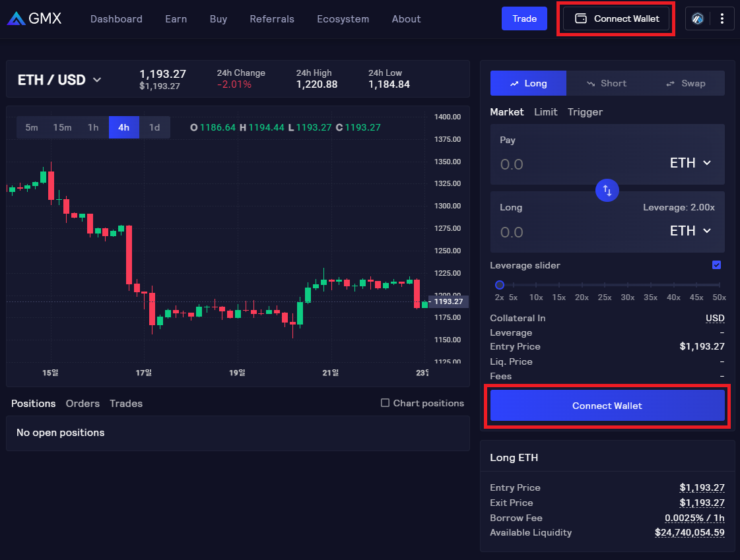Click the leverage slider handle at 2x
This screenshot has width=740, height=560.
[x=499, y=285]
